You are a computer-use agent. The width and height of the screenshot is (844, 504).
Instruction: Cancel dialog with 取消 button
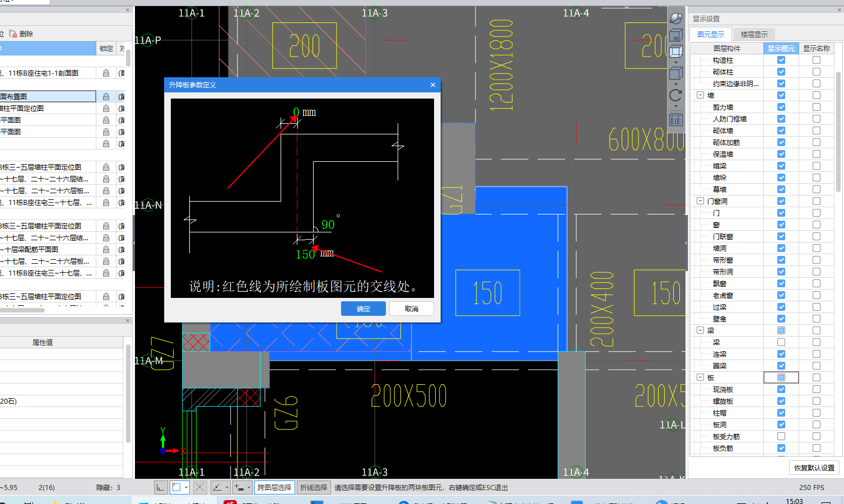pos(412,309)
